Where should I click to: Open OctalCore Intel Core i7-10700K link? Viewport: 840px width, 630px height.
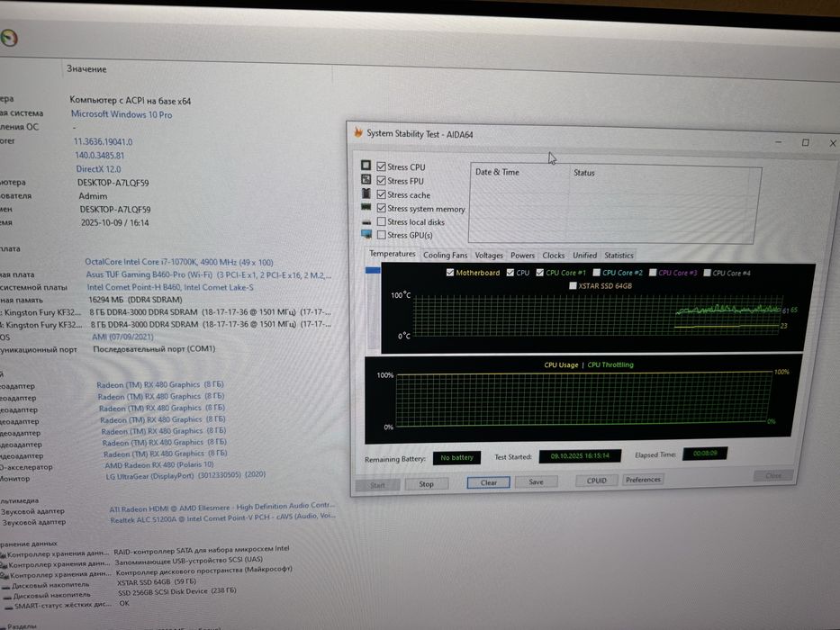click(x=179, y=262)
